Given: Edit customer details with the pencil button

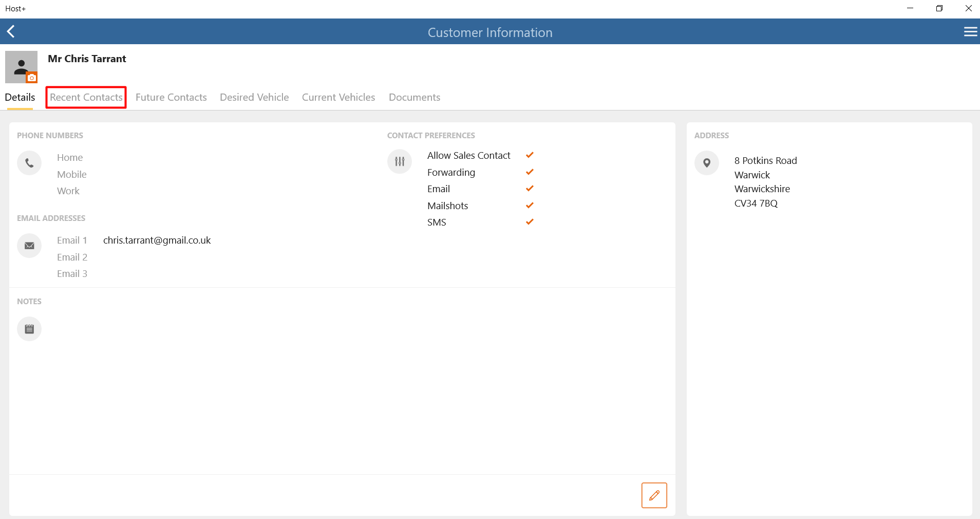Looking at the screenshot, I should [654, 495].
